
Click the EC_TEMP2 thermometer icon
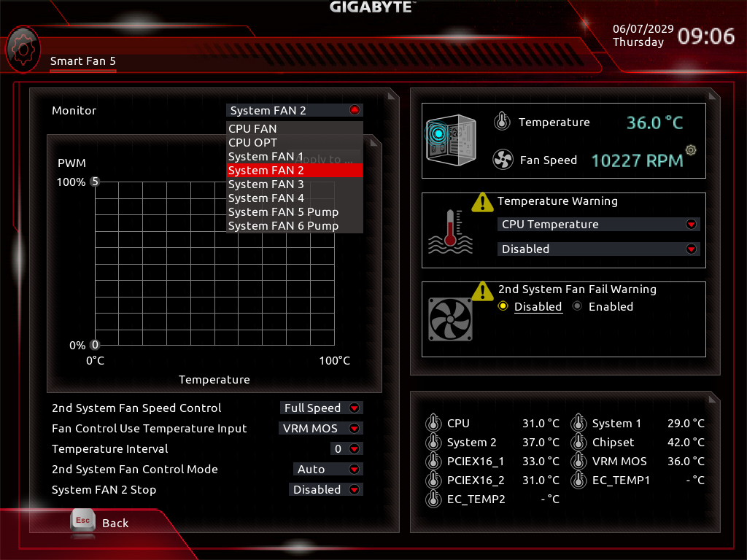click(x=433, y=499)
